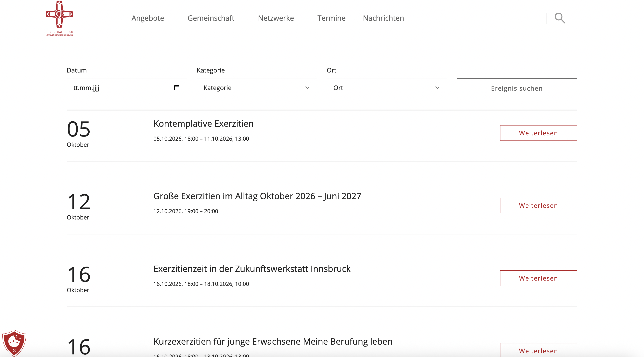Open Große Exerzitien im Alltag Oktober 2026 title
This screenshot has width=644, height=357.
[x=257, y=196]
